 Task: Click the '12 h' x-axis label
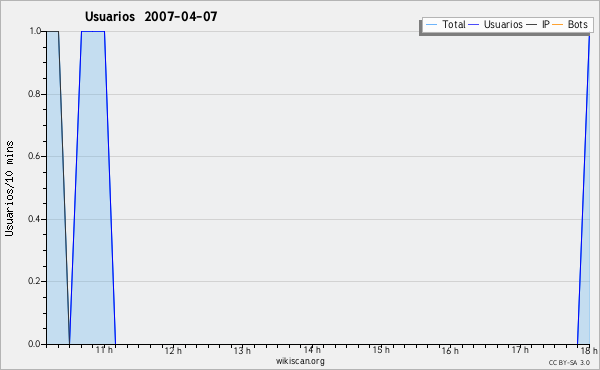[173, 350]
